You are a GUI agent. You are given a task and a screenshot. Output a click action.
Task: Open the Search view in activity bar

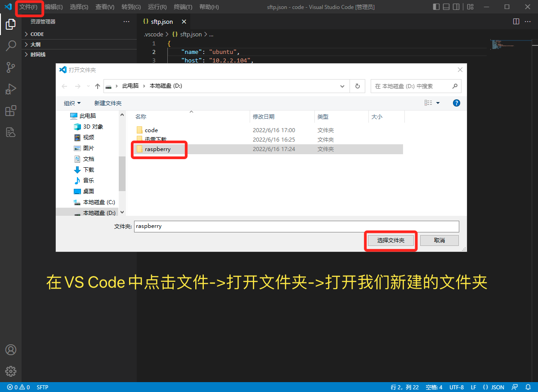(x=11, y=45)
